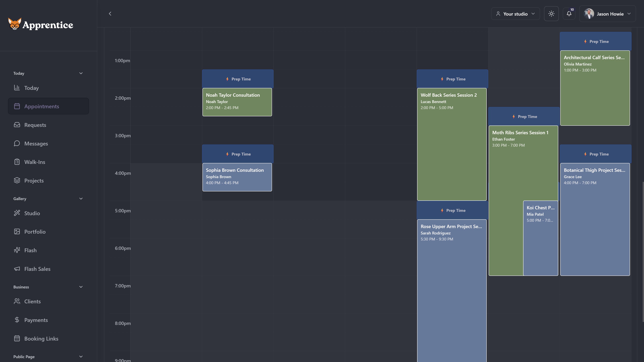Open Payments page
This screenshot has width=644, height=362.
coord(48,320)
